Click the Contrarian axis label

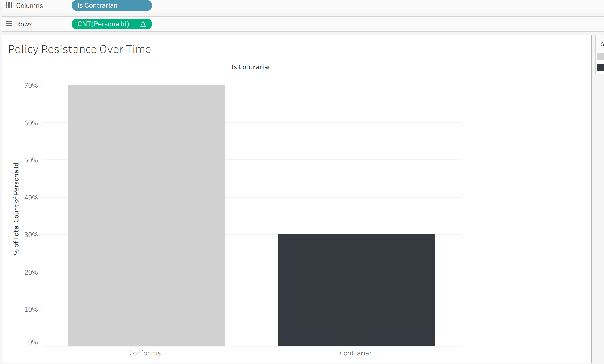356,353
